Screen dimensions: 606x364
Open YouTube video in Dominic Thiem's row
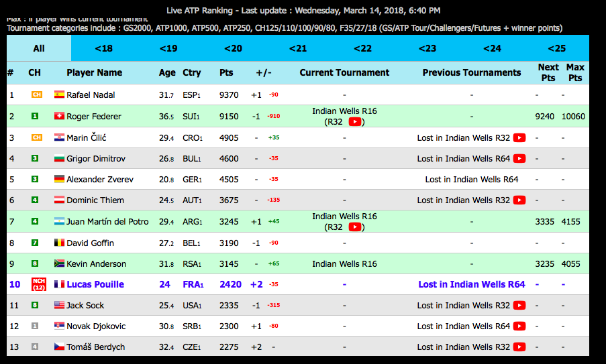click(x=519, y=200)
